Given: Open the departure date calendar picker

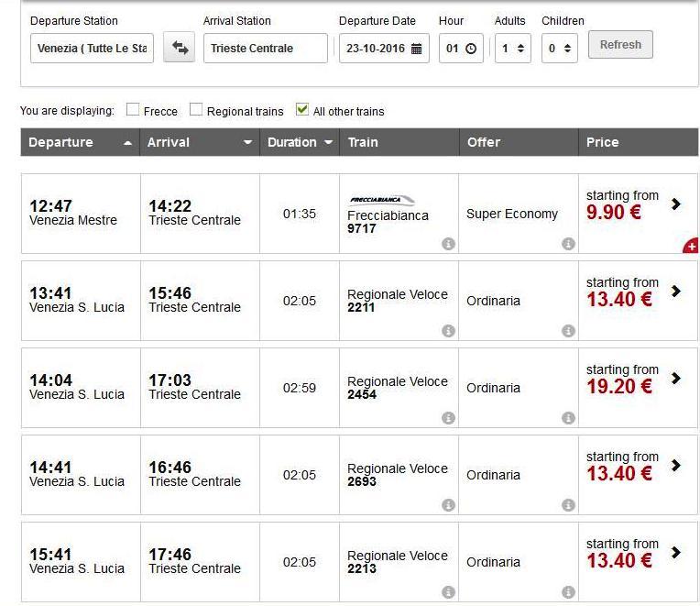Looking at the screenshot, I should click(417, 49).
